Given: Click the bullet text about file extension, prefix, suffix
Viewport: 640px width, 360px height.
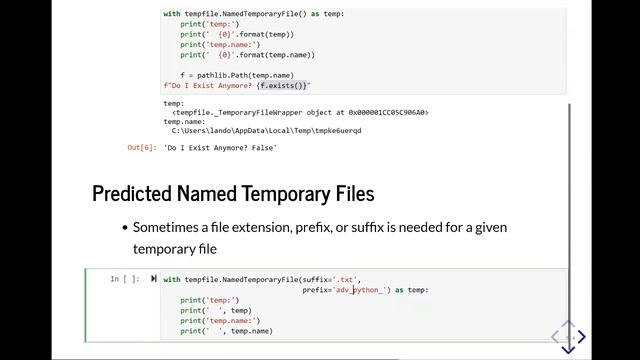Looking at the screenshot, I should pos(320,238).
